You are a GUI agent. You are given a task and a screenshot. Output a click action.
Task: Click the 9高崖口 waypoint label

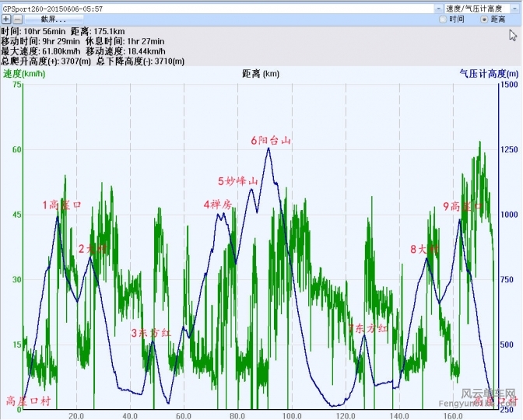pyautogui.click(x=463, y=206)
